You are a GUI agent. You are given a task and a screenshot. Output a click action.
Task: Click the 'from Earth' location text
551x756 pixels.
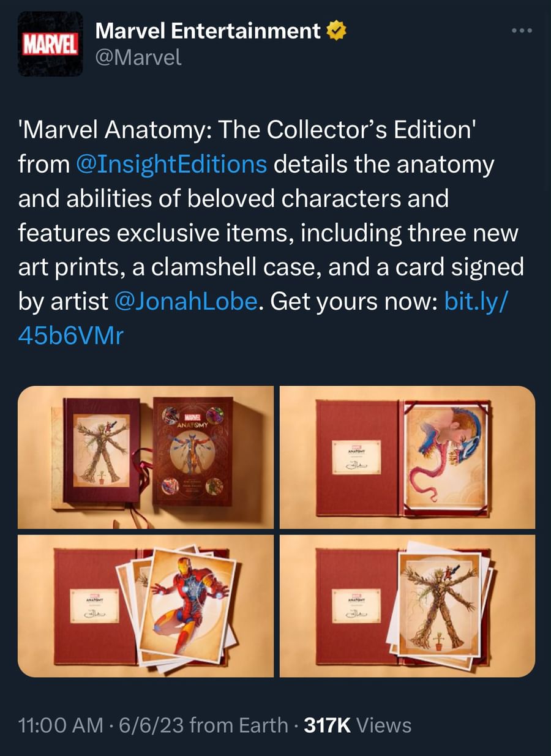tap(239, 725)
